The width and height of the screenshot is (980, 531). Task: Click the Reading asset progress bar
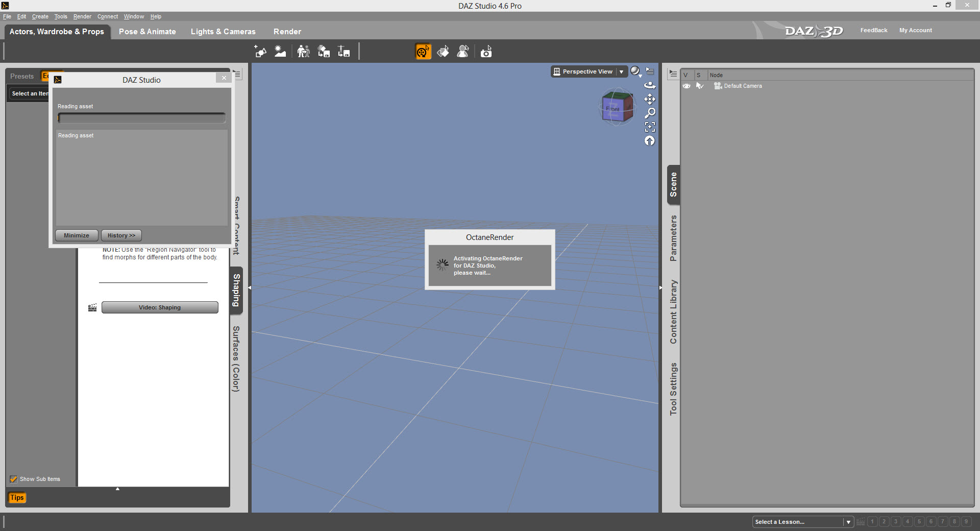(142, 118)
